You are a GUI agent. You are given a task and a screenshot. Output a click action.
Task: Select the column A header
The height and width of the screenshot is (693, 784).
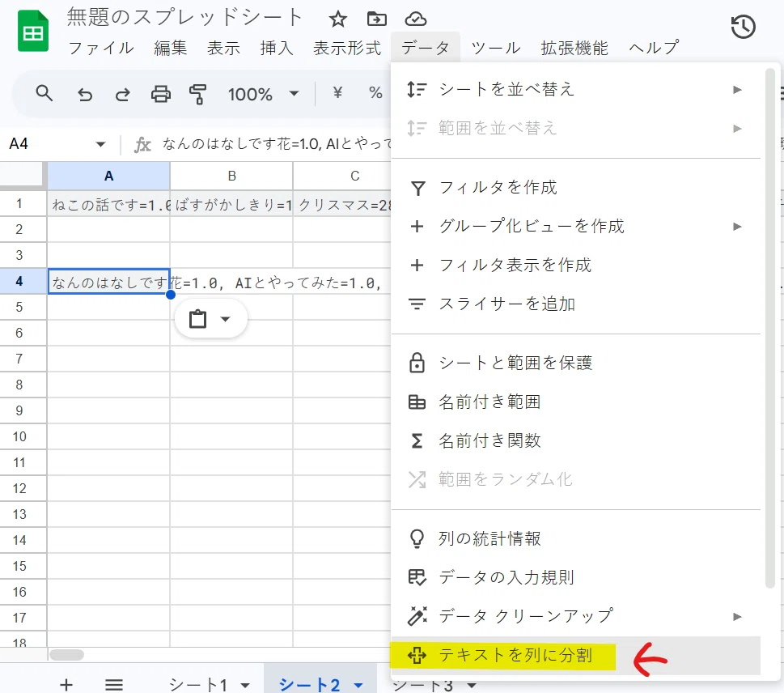(x=108, y=176)
